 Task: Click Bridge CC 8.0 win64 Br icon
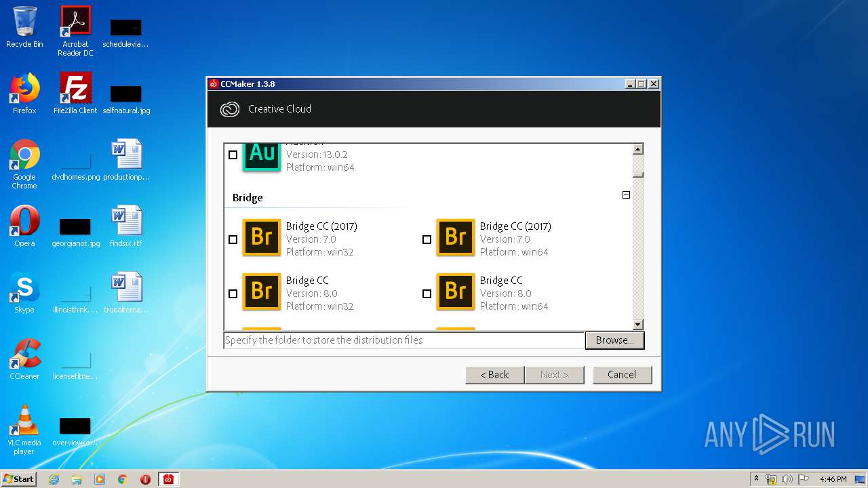(x=456, y=291)
